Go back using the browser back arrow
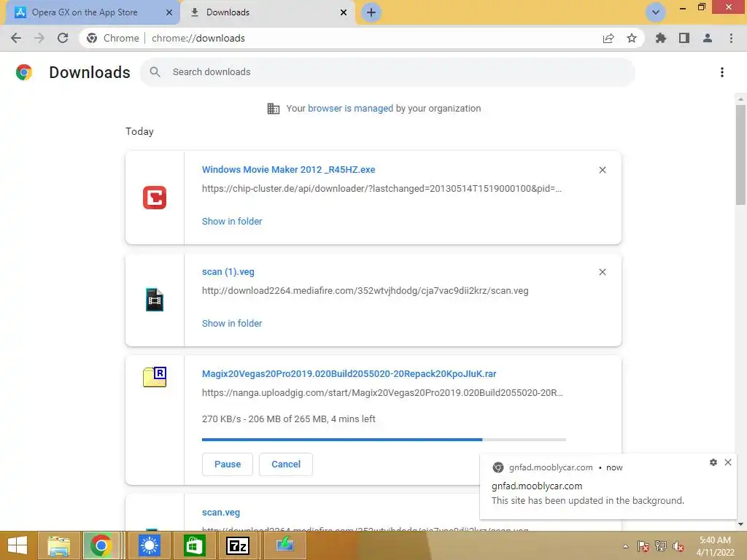Screen dimensions: 747x560 tap(16, 38)
